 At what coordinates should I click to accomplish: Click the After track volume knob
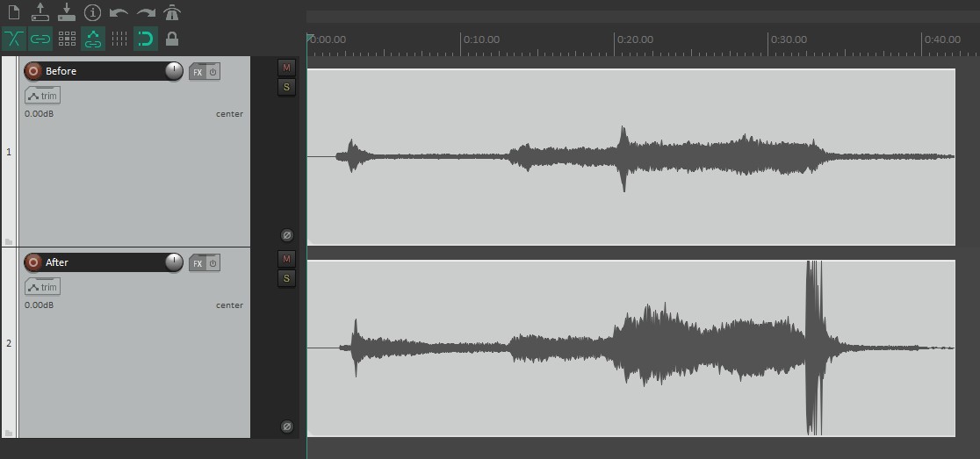click(x=174, y=262)
